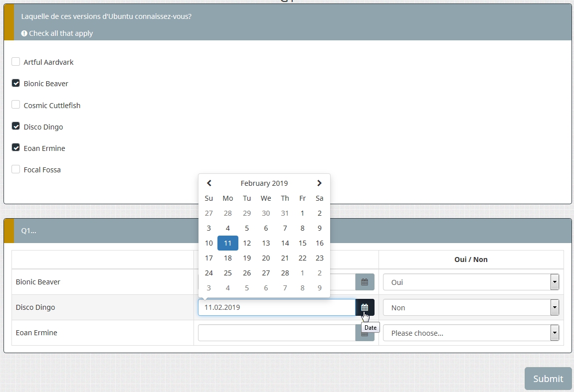Focus the Eoan Ermine date input field
The width and height of the screenshot is (574, 392).
[x=277, y=333]
